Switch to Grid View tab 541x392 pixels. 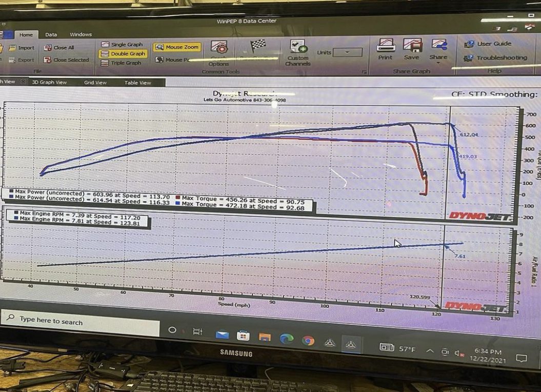click(x=95, y=83)
